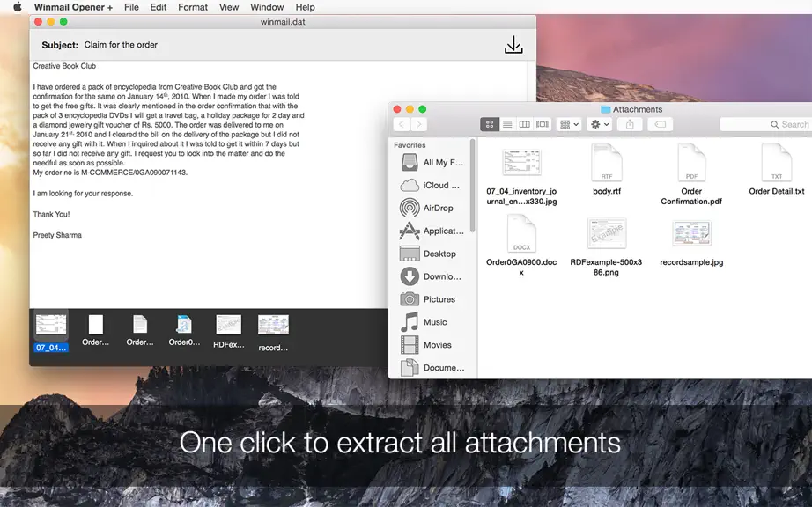Viewport: 812px width, 507px height.
Task: Click the 'My order no is M-COMMERCE/0GA090071143.' line
Action: click(110, 173)
